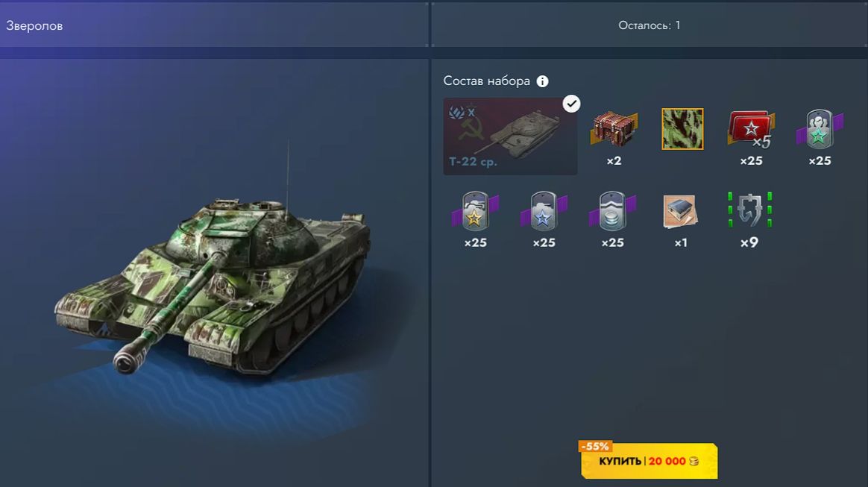The image size is (868, 487).
Task: Open the blueprint box ×1 item
Action: 680,211
